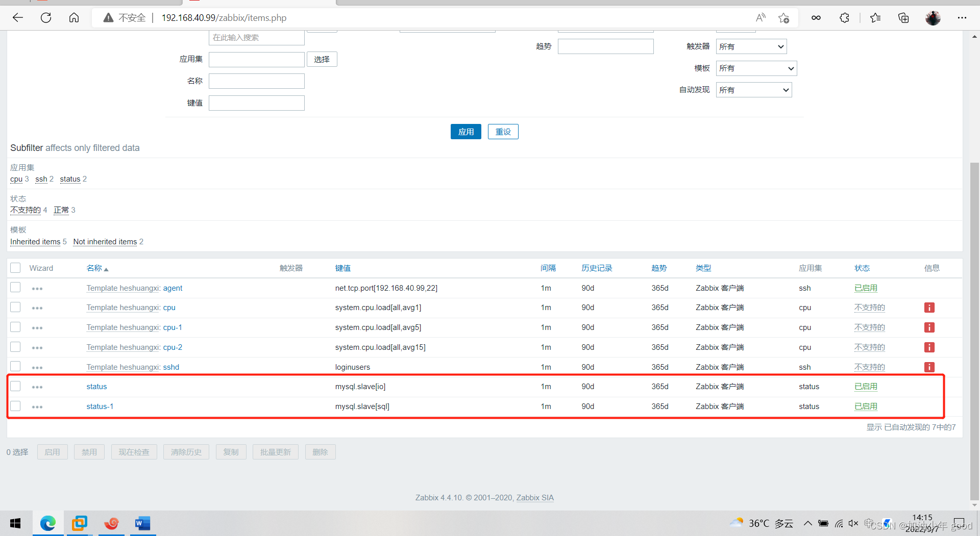Tick checkbox for status item row
Screen dimensions: 980x536
pos(15,386)
